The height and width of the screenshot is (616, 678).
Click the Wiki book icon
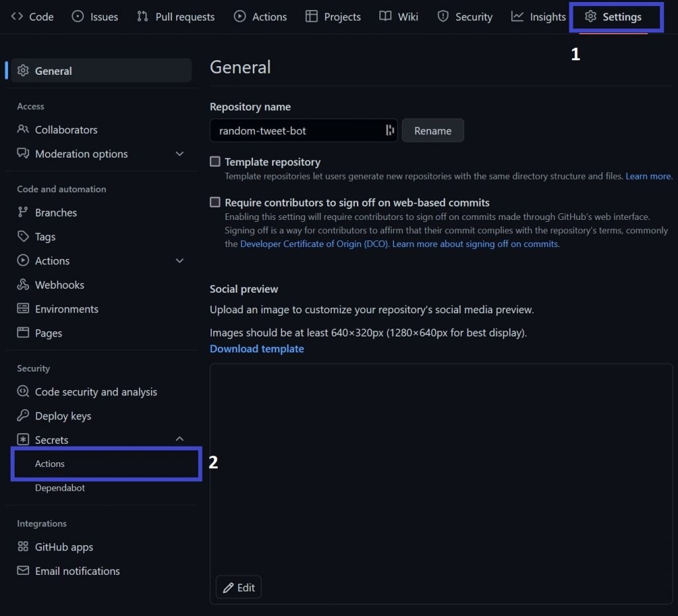point(385,17)
